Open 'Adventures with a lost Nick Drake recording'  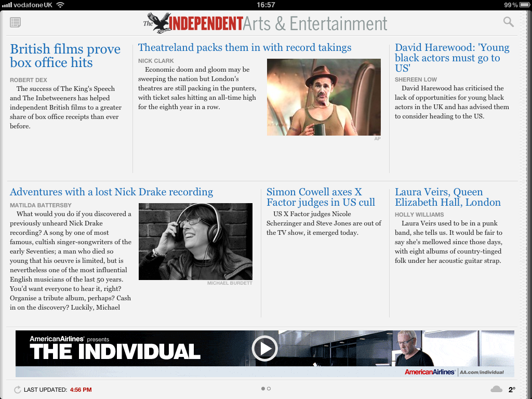[111, 192]
